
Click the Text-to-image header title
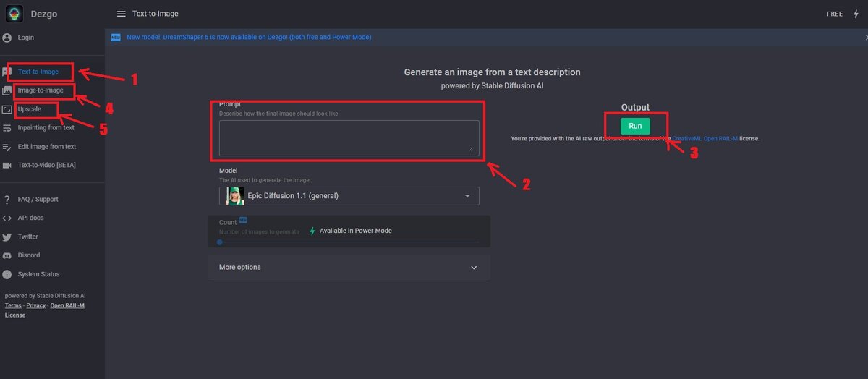coord(156,14)
